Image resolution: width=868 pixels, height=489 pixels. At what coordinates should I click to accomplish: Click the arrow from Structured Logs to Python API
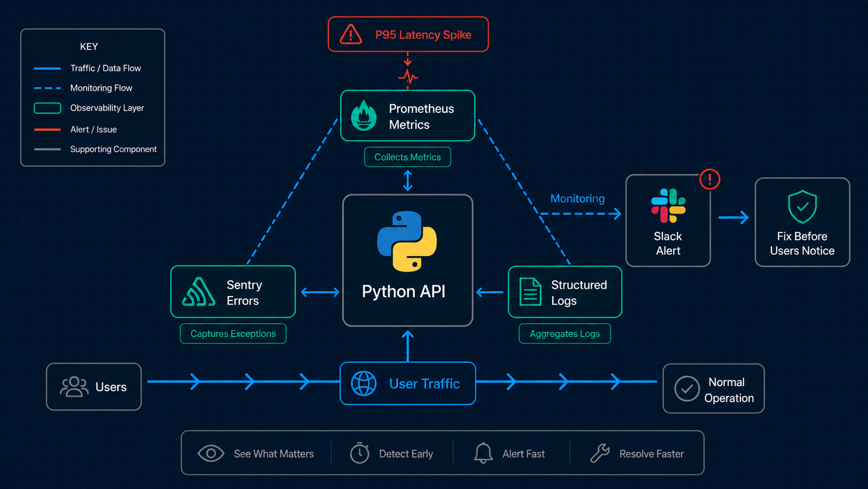pos(490,293)
